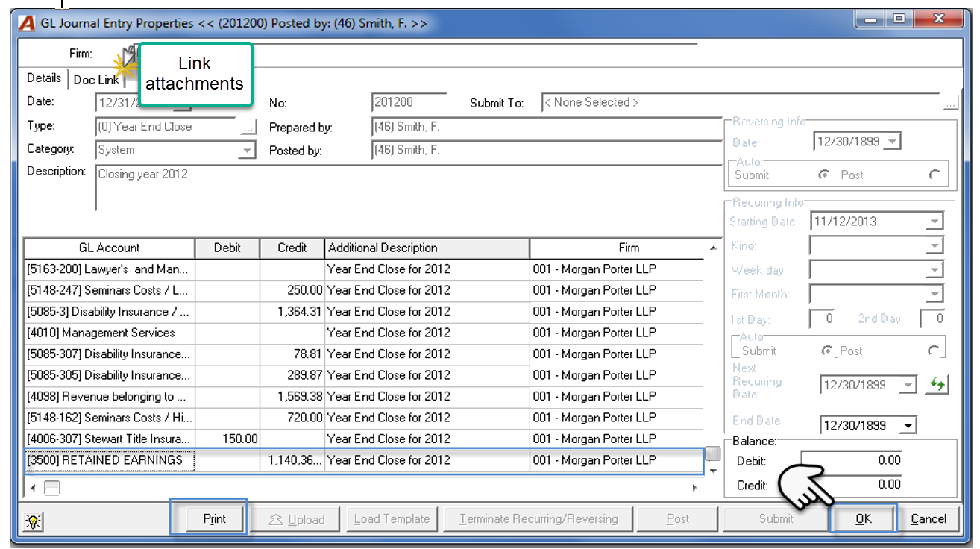Click the Load Template button
Viewport: 980px width, 549px height.
pyautogui.click(x=392, y=519)
